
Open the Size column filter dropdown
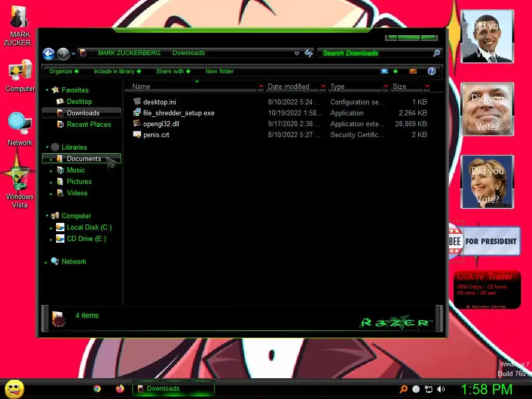427,87
